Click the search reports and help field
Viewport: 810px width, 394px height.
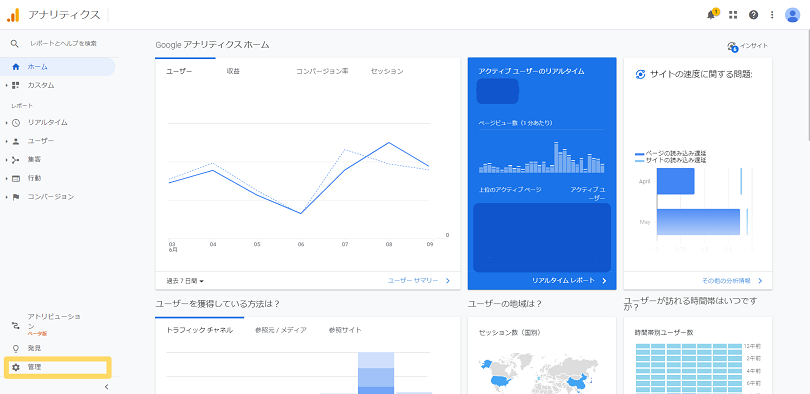tap(63, 43)
